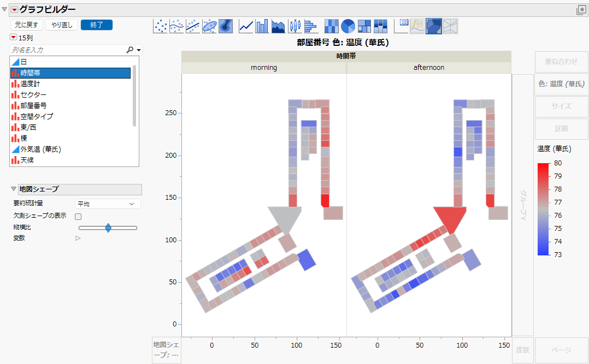Viewport: 589px width, 364px height.
Task: Select the 棟 column
Action: point(70,138)
